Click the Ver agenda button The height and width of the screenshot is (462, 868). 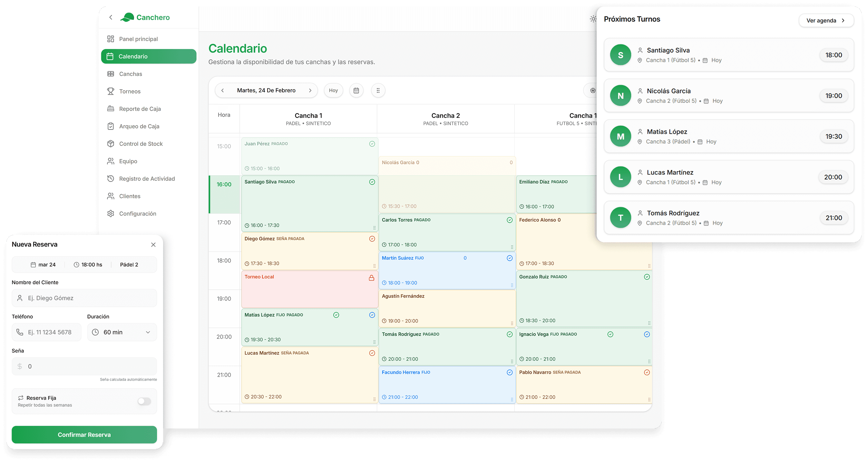(x=826, y=21)
